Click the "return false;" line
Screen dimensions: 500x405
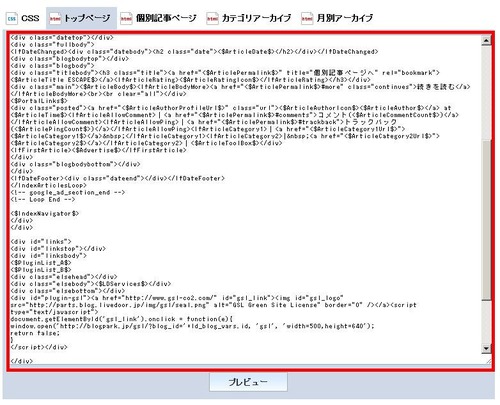click(35, 333)
